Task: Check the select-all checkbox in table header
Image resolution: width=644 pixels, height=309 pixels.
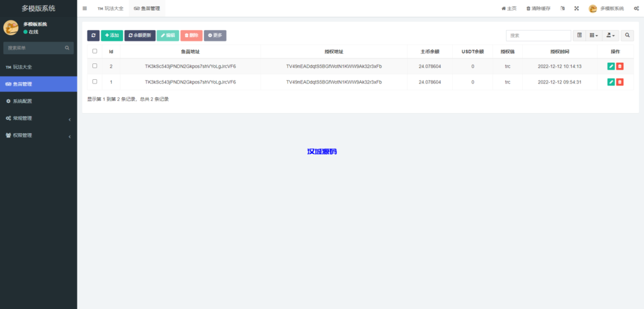Action: [95, 51]
